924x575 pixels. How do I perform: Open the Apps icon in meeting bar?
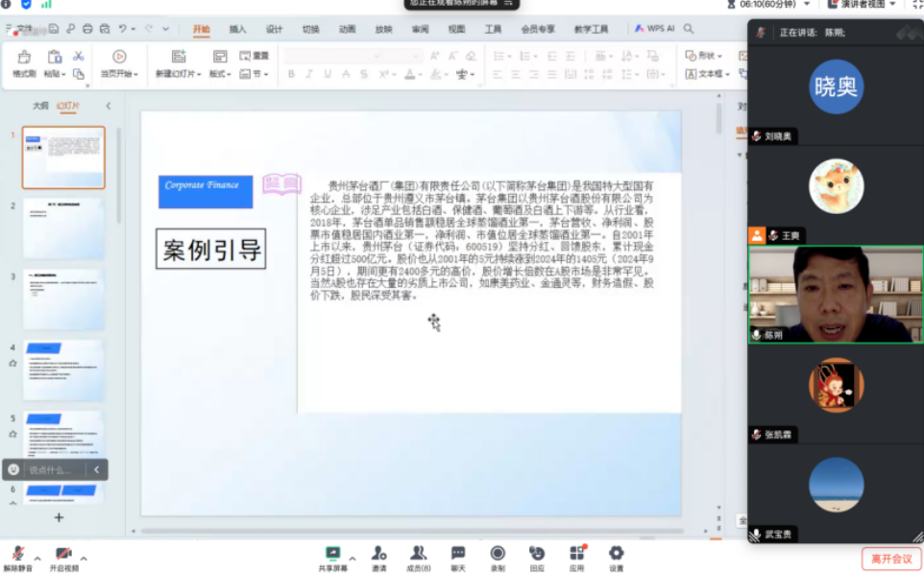576,556
